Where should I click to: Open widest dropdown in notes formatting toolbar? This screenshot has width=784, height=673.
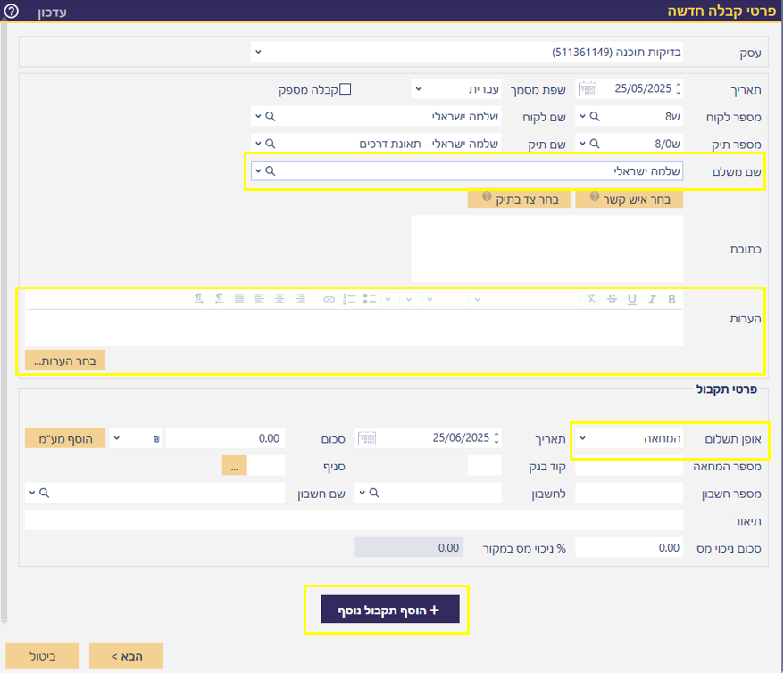(x=525, y=299)
